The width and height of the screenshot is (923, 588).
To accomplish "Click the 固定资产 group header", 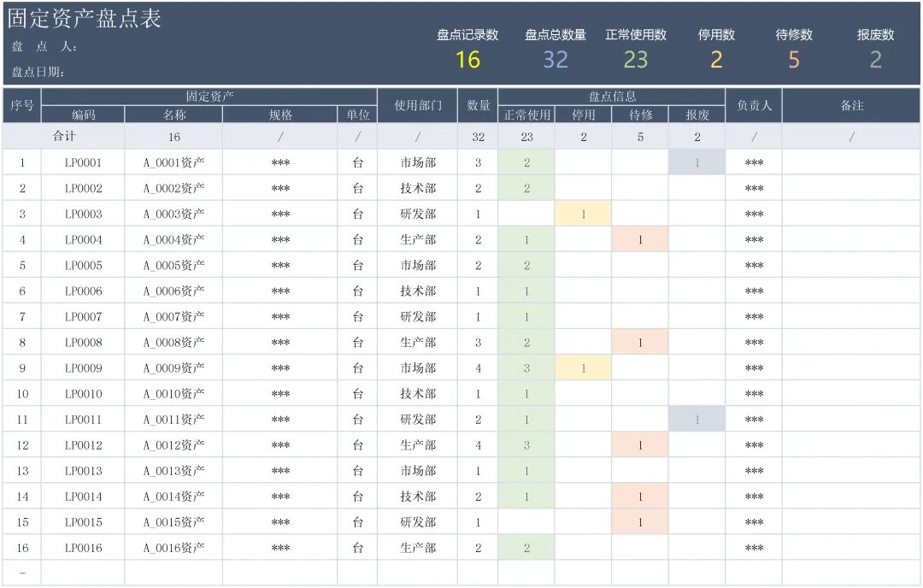I will click(x=209, y=97).
